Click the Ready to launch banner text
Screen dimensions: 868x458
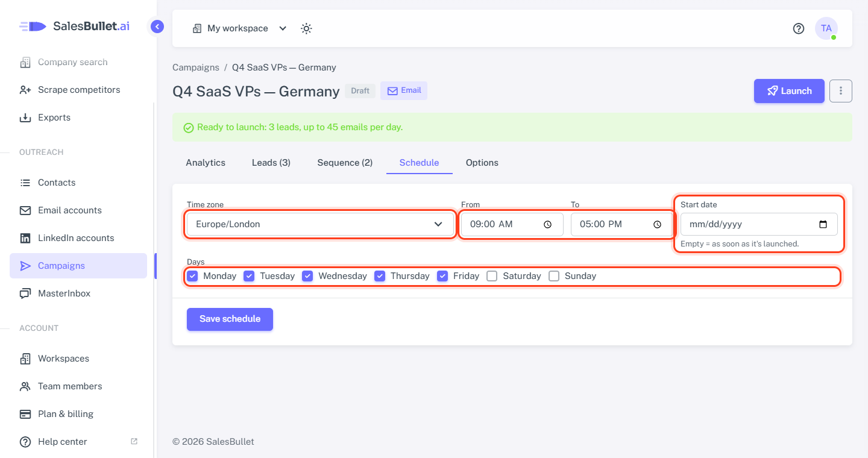coord(300,128)
